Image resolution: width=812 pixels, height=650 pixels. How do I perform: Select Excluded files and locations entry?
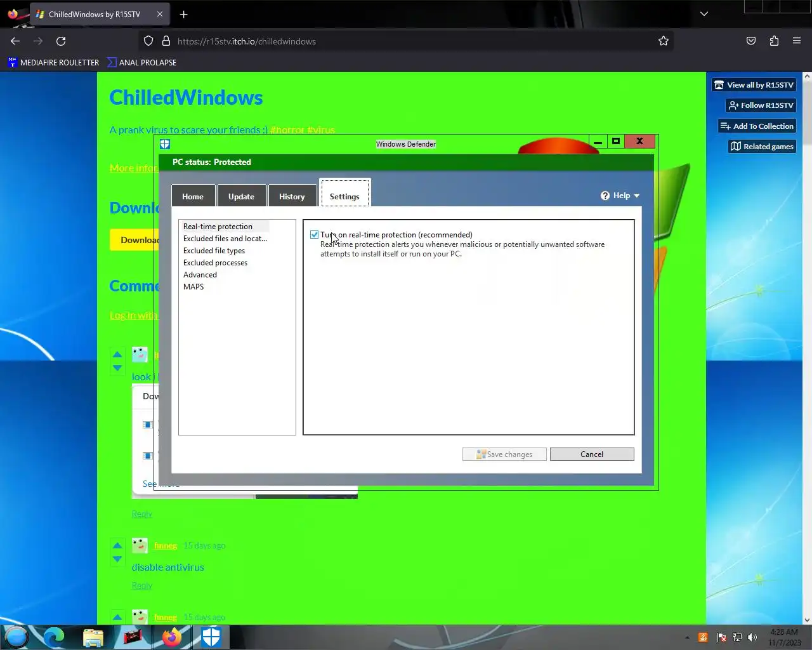coord(225,239)
